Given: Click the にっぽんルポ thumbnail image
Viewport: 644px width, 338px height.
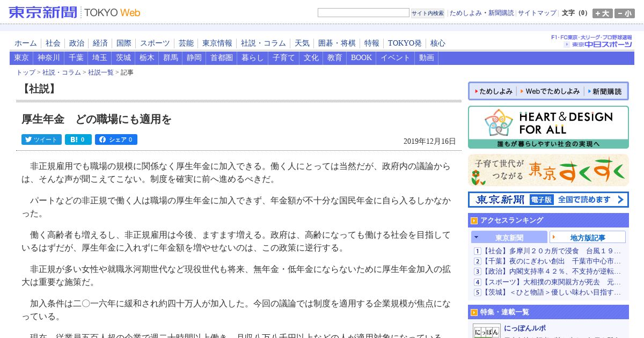Looking at the screenshot, I should click(x=486, y=331).
